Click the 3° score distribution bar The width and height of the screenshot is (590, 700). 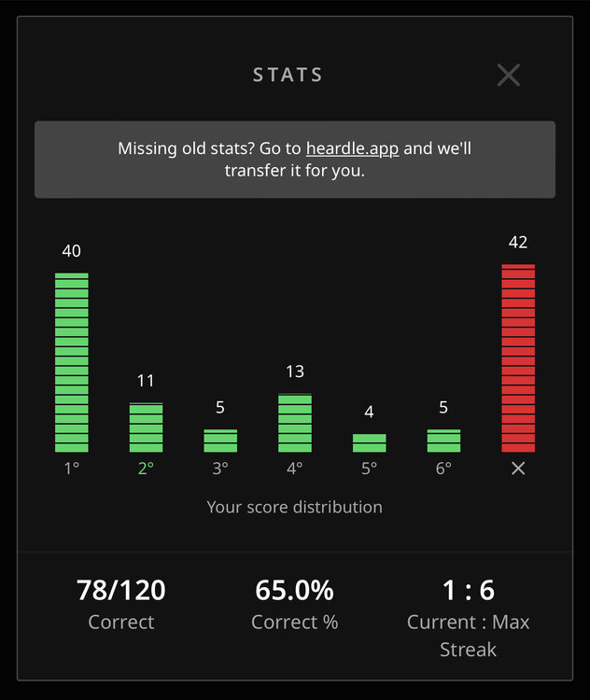point(220,441)
